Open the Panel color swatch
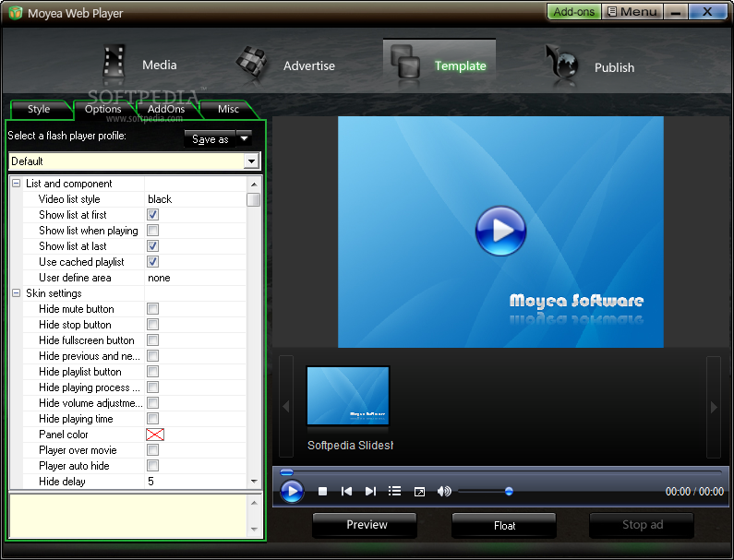 click(155, 435)
